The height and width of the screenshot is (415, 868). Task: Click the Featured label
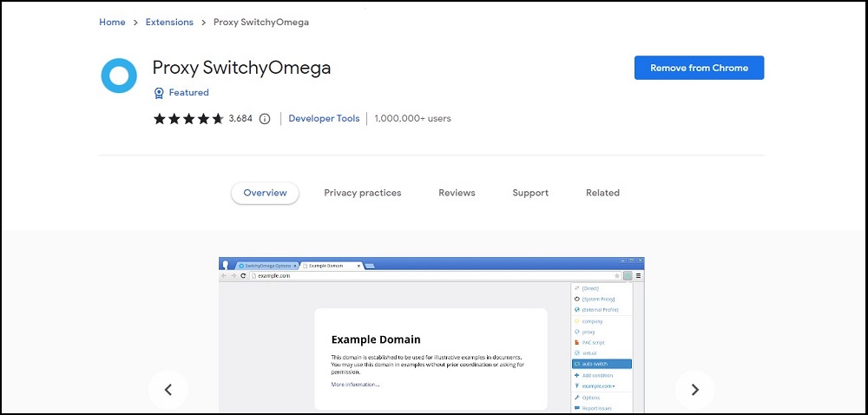pyautogui.click(x=188, y=92)
